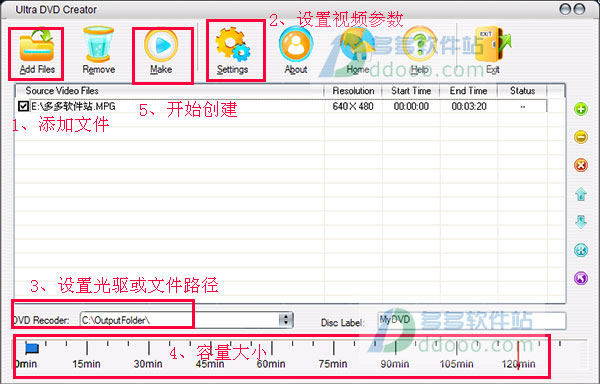Screen dimensions: 600x384
Task: Click the teal round side icon
Action: point(580,250)
